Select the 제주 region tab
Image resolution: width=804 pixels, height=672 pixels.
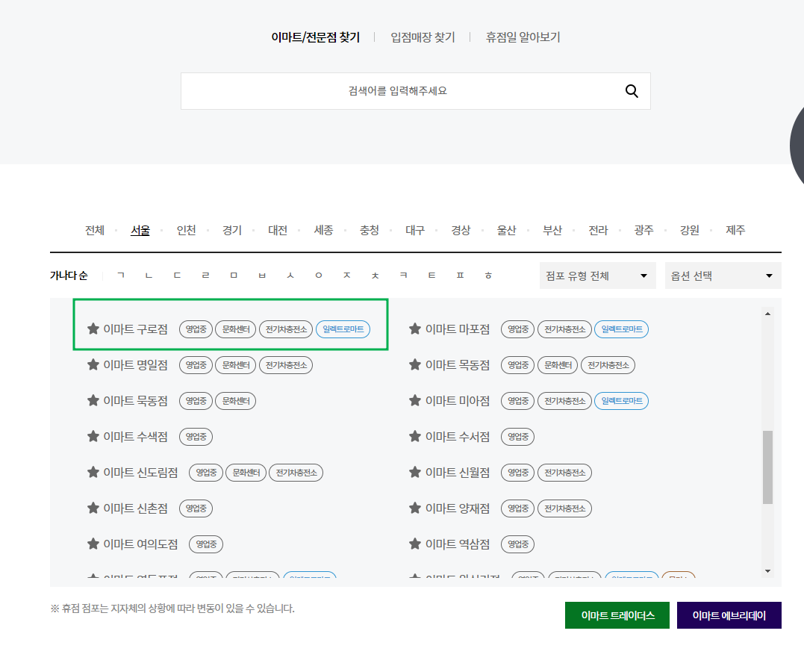point(735,230)
